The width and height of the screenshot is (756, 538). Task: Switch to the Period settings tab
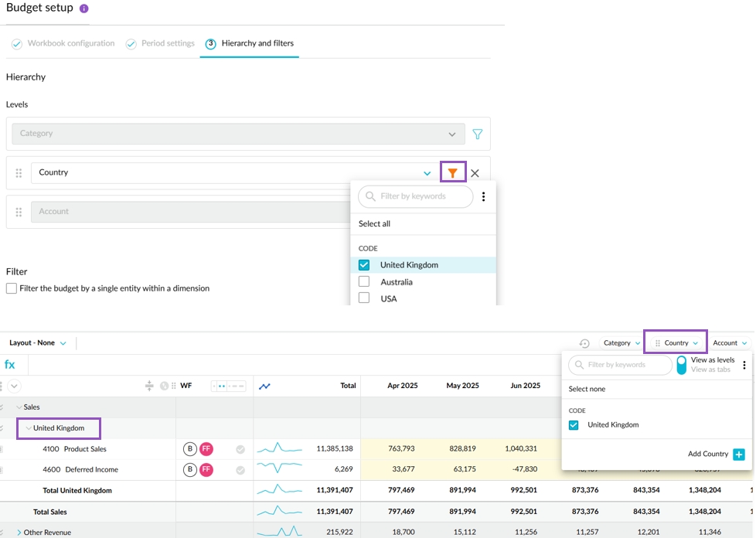point(168,43)
